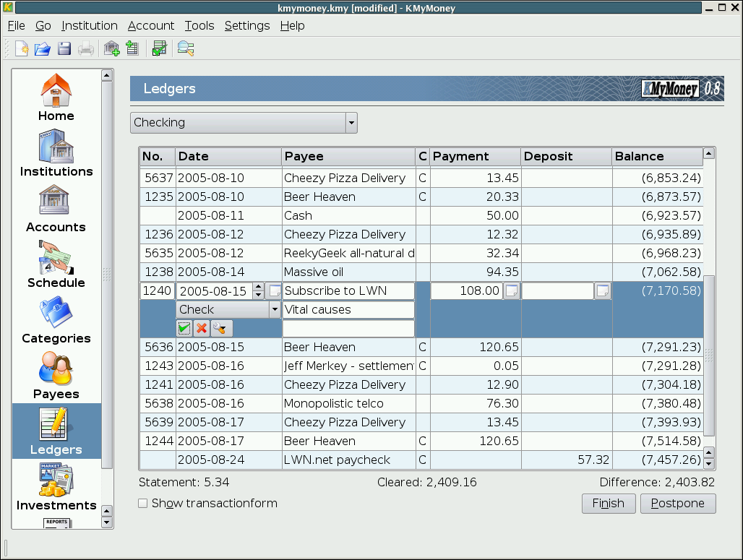Click the Payment column header

pyautogui.click(x=475, y=157)
